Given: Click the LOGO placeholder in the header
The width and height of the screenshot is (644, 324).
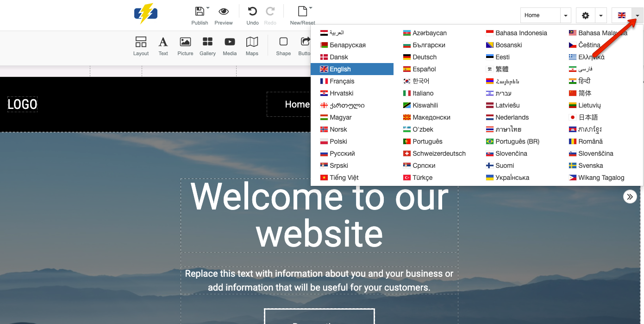Looking at the screenshot, I should [22, 104].
